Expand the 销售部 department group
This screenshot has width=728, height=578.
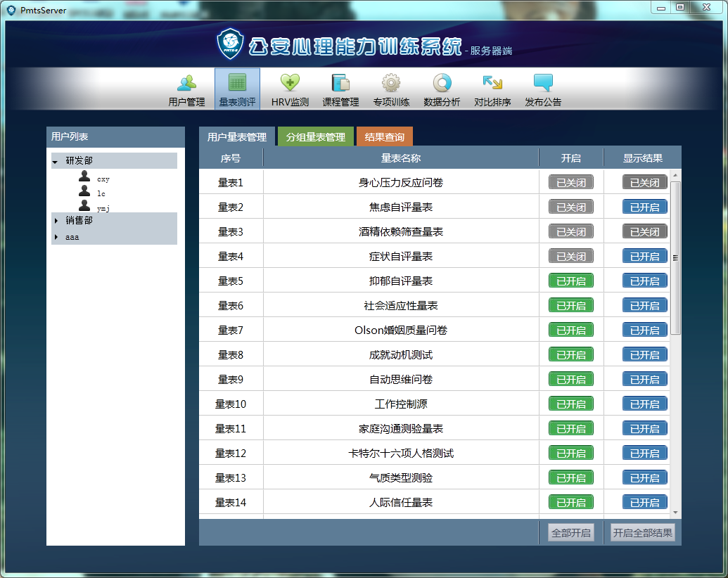[x=56, y=219]
